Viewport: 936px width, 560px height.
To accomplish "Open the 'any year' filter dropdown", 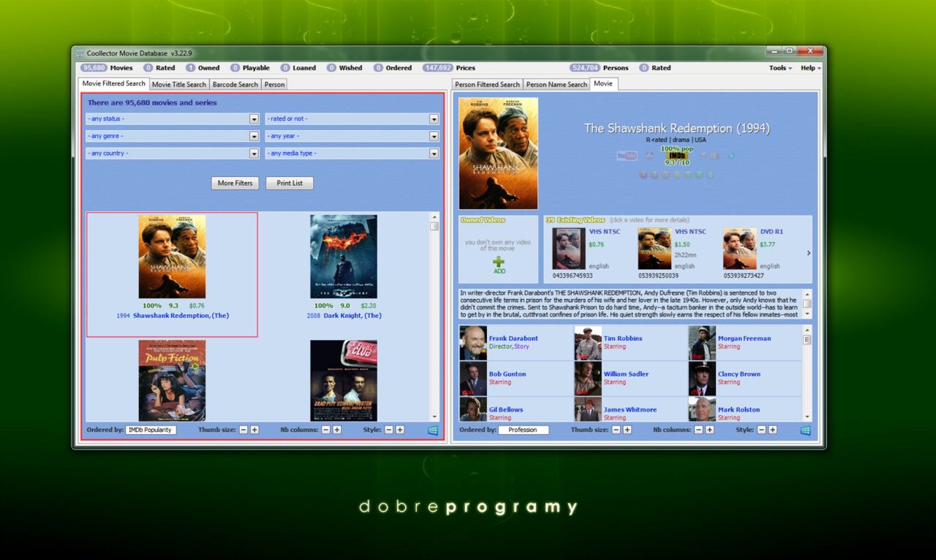I will (352, 136).
